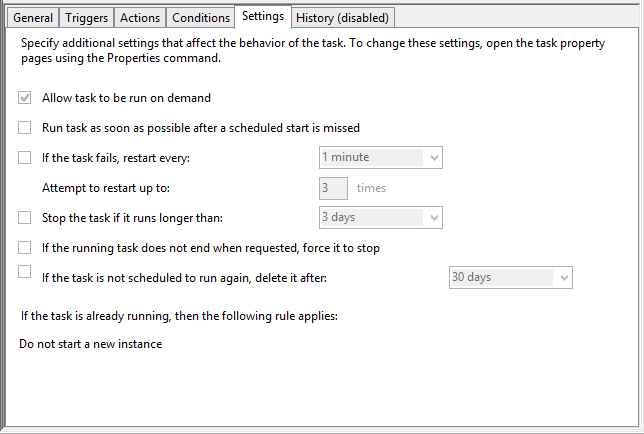Select the Conditions tab
644x434 pixels.
click(200, 18)
